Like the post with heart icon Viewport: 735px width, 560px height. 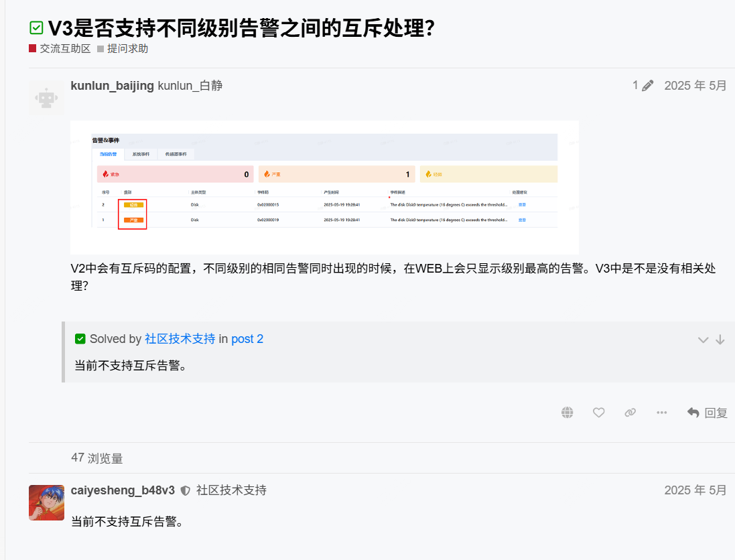(x=599, y=413)
